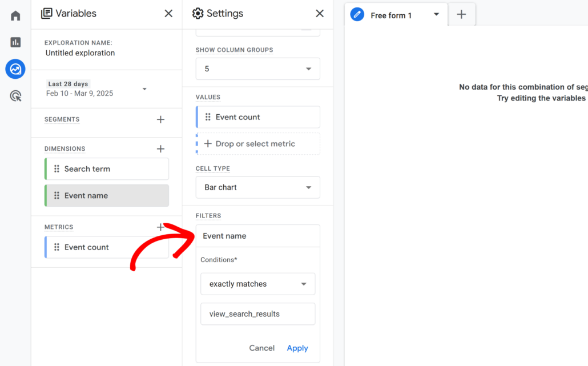Apply the Event name filter
588x366 pixels.
click(297, 348)
